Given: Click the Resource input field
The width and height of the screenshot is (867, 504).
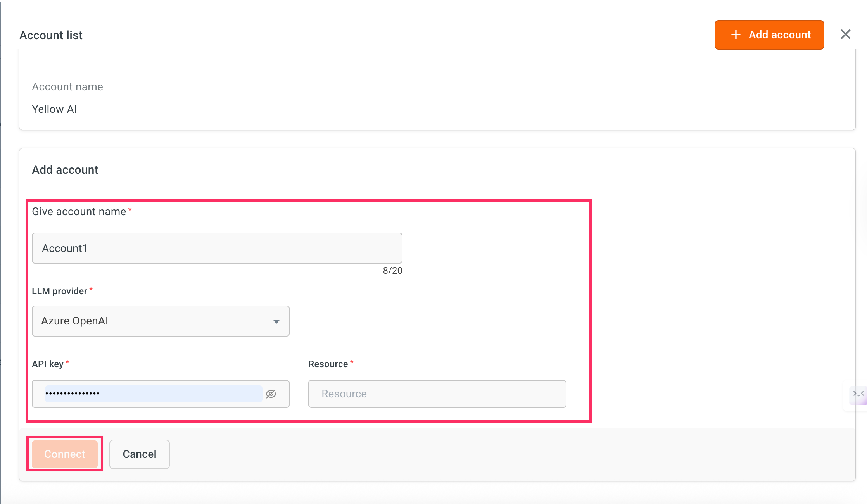Looking at the screenshot, I should pos(437,394).
